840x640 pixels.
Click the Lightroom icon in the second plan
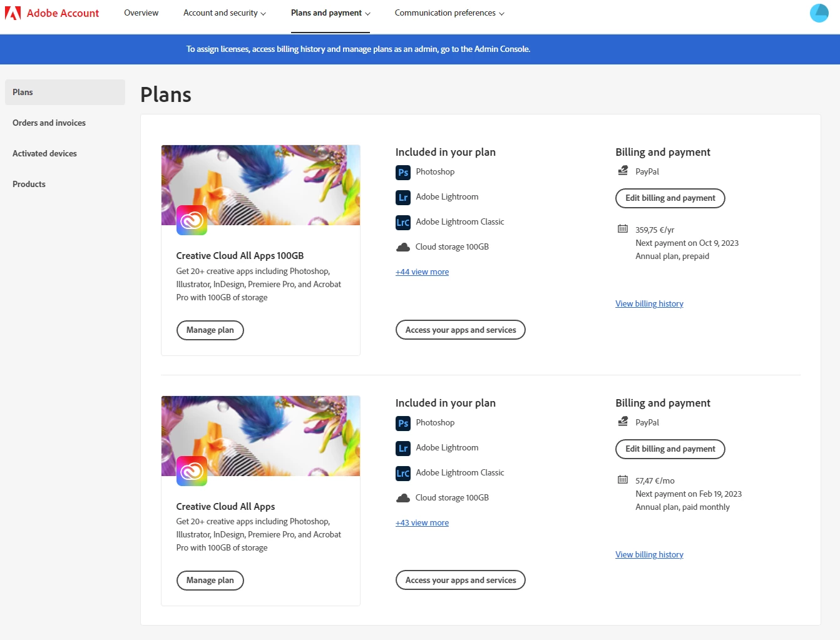403,448
